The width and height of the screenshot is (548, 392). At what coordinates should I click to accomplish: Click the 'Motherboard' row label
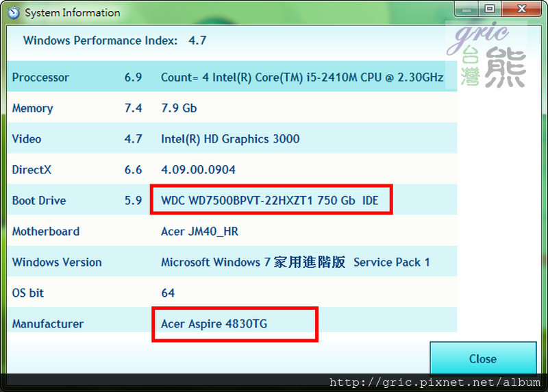pos(46,232)
